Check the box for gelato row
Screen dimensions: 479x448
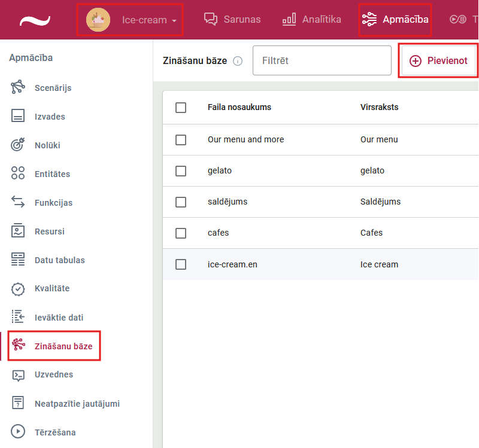point(181,171)
